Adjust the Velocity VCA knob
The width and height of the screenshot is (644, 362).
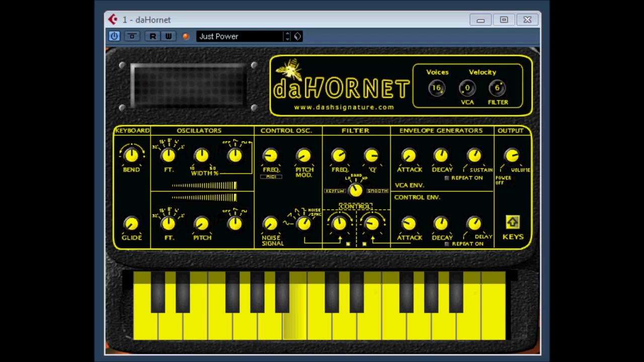coord(467,88)
